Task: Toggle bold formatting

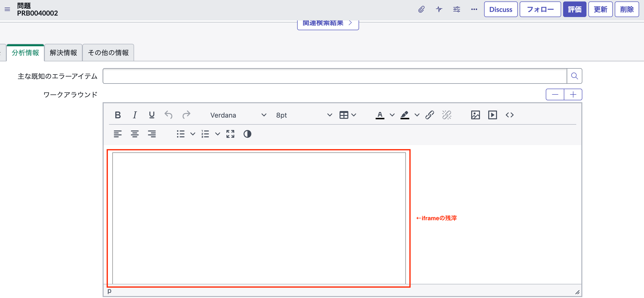Action: click(118, 115)
